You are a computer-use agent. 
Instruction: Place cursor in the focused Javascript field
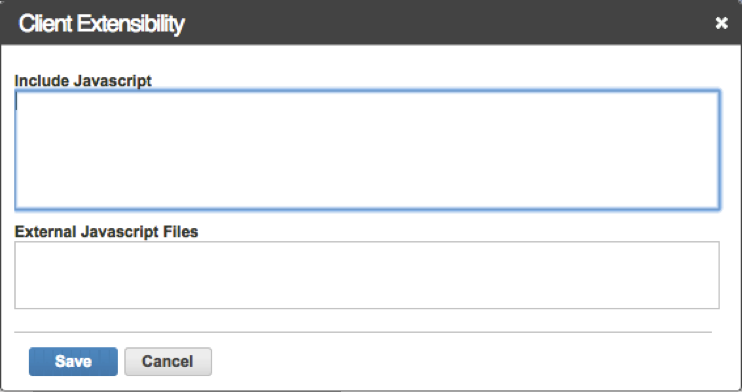coord(367,150)
